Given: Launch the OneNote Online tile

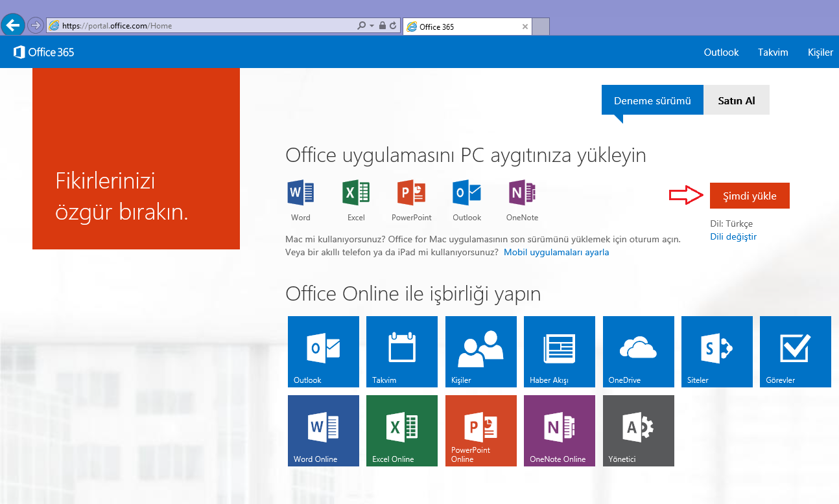Looking at the screenshot, I should point(560,431).
